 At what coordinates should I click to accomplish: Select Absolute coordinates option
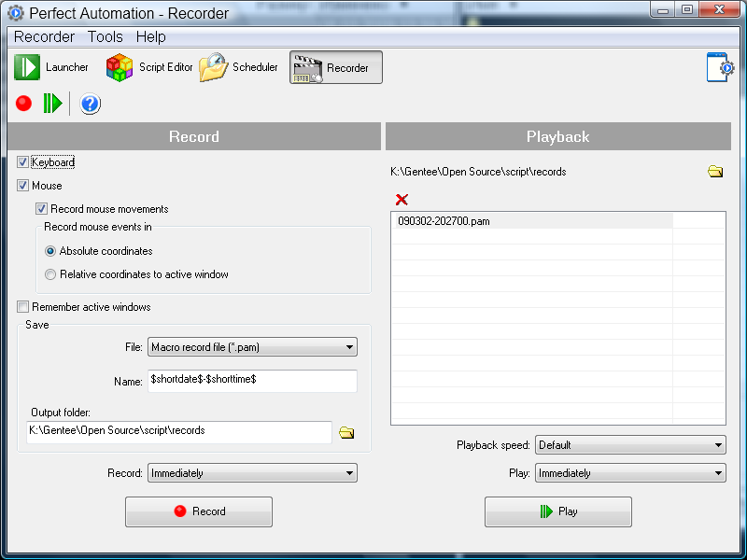[x=50, y=251]
